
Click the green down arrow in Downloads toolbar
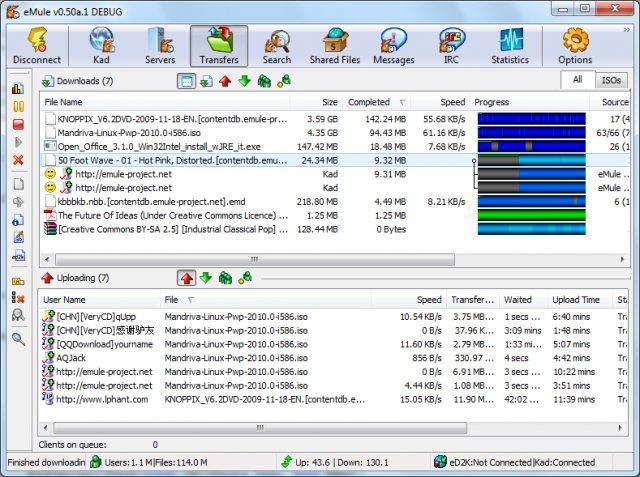[x=244, y=81]
